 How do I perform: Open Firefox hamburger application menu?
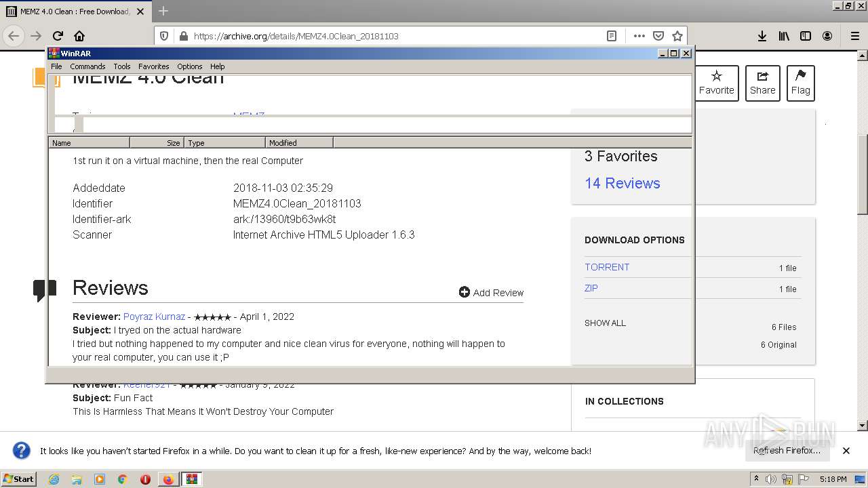point(854,36)
